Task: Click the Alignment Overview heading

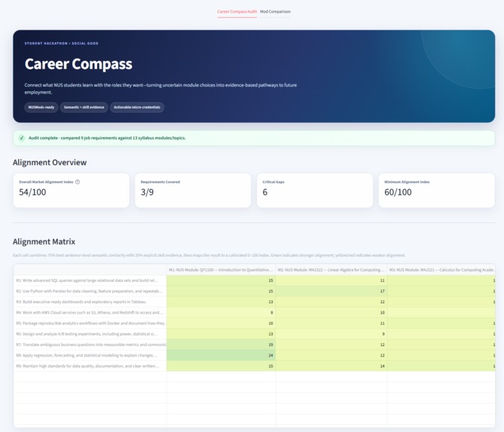Action: (50, 162)
